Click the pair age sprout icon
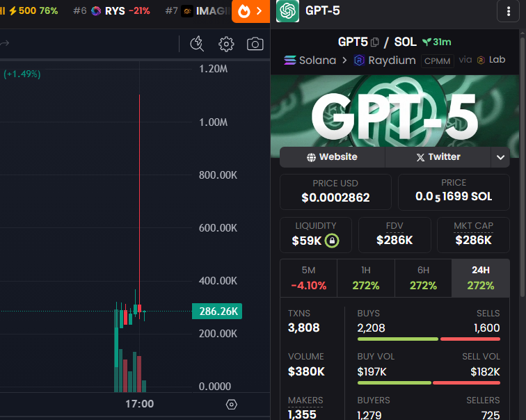Screen dimensions: 526x420 coord(427,42)
